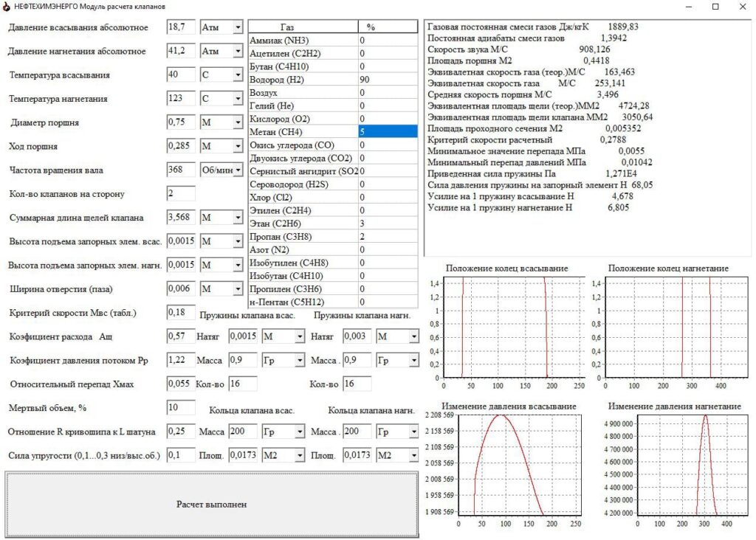Click speed criterion Мвс field 0,18
Viewport: 756px width, 540px height.
(181, 312)
